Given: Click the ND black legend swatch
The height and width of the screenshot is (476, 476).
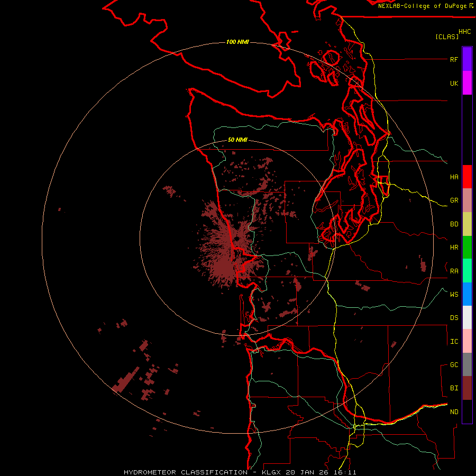Looking at the screenshot, I should [467, 411].
